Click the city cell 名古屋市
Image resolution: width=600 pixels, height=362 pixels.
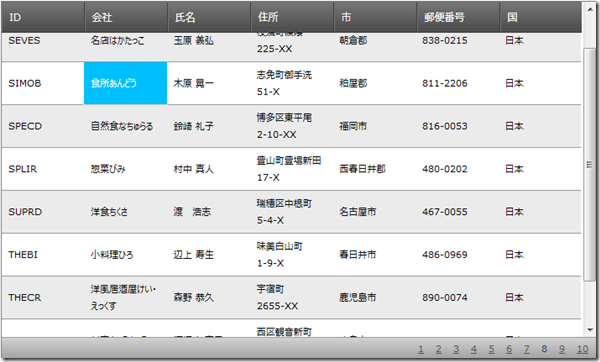[x=375, y=212]
